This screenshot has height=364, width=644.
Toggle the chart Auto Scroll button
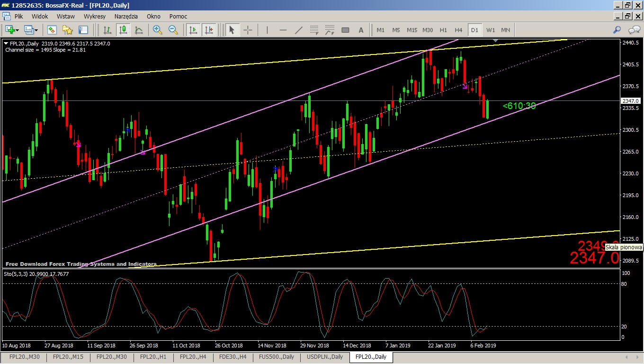[193, 30]
